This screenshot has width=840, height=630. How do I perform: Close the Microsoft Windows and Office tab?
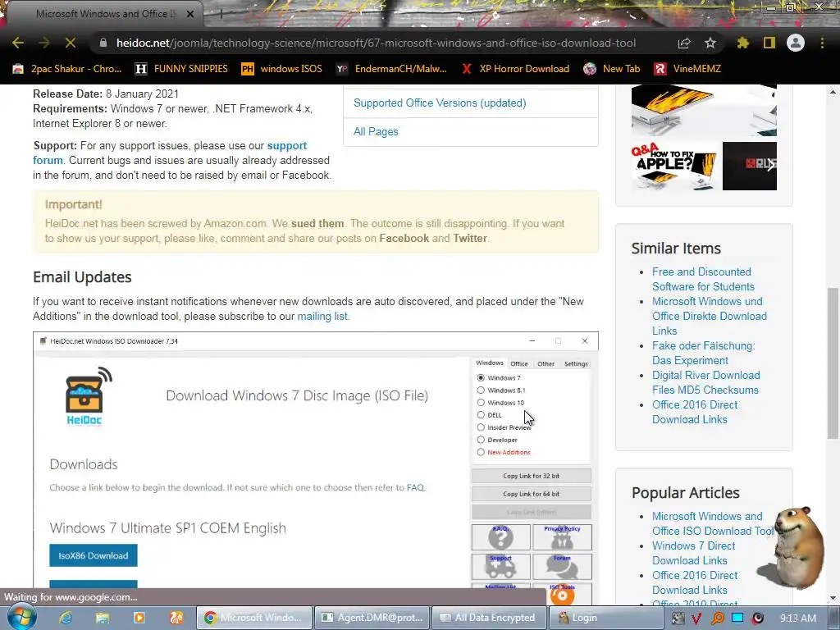point(190,14)
